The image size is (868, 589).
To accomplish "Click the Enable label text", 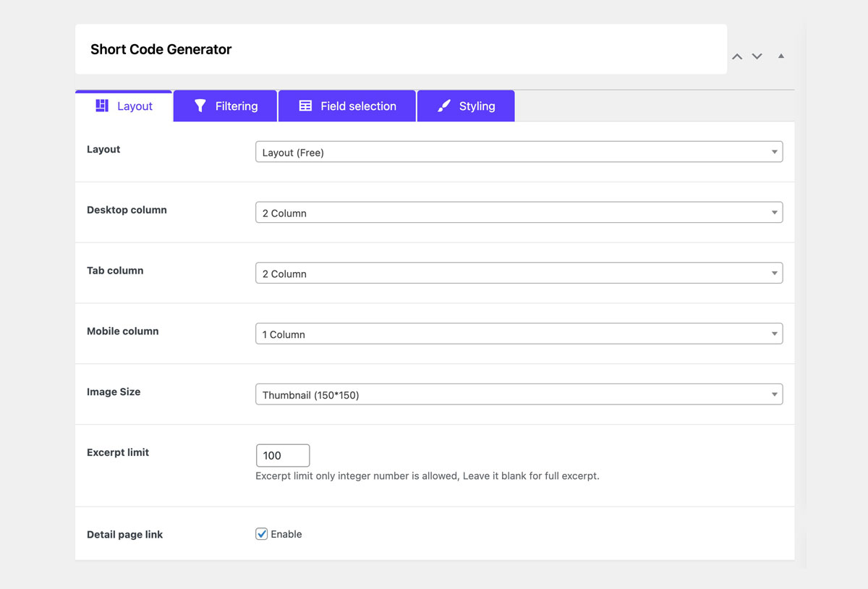I will pos(286,534).
